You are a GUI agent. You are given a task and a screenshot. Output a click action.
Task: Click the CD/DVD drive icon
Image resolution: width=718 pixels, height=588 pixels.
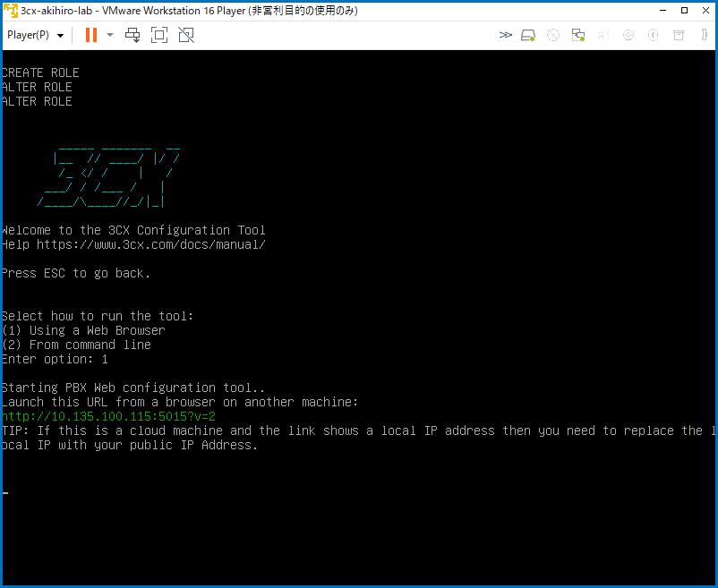[x=553, y=35]
